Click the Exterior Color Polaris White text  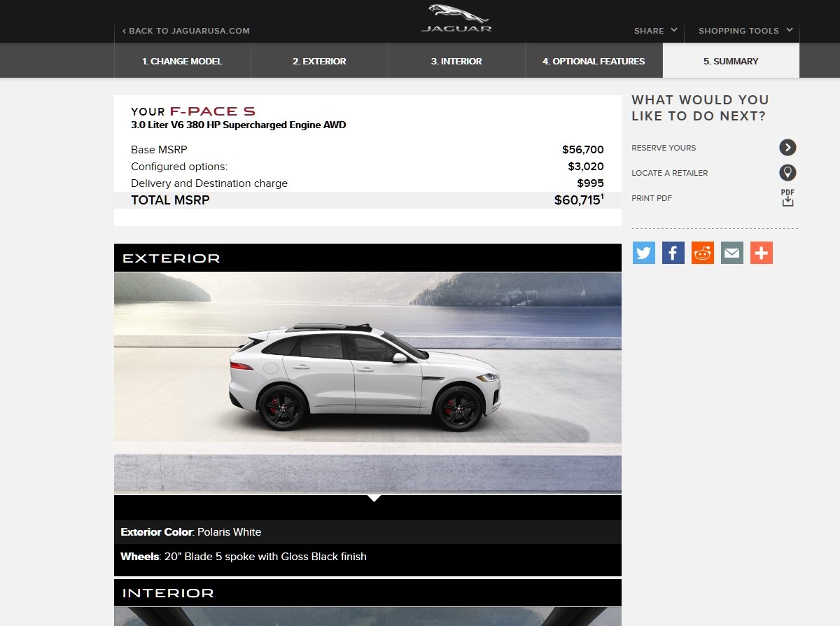191,532
